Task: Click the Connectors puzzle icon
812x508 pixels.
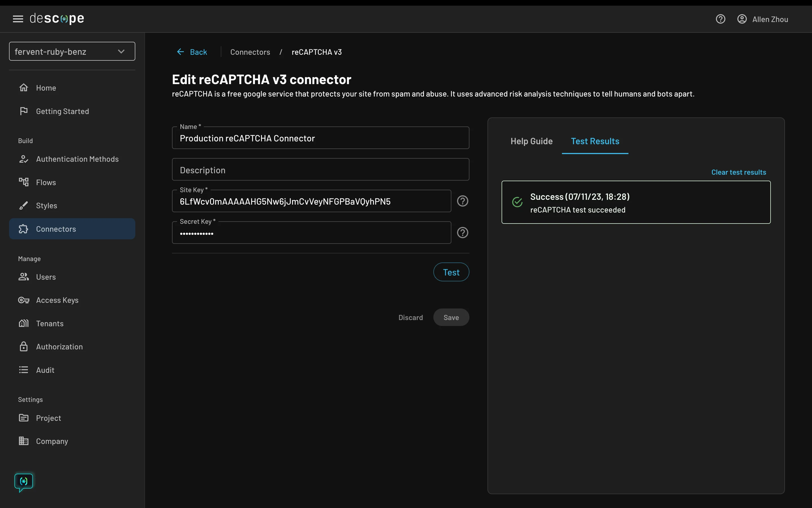Action: (x=23, y=229)
